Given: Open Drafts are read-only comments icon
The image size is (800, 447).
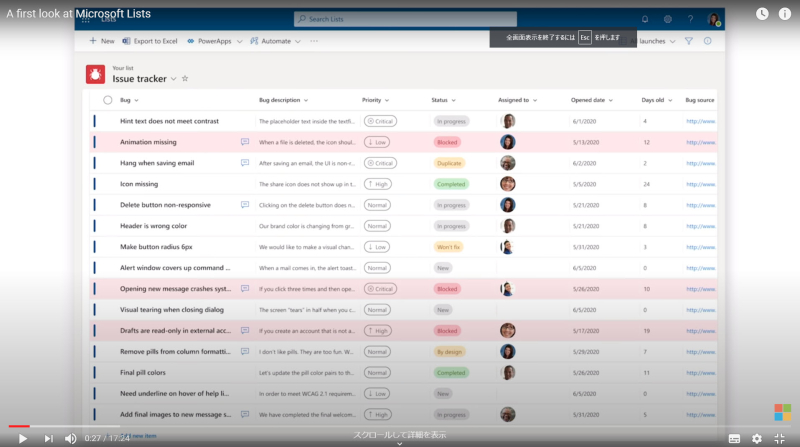Looking at the screenshot, I should (245, 330).
